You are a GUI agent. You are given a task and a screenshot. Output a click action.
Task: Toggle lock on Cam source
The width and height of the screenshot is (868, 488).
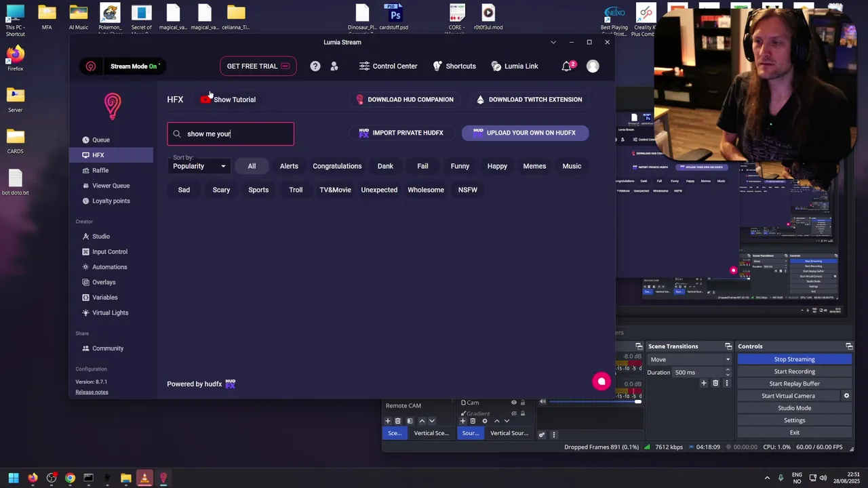(522, 403)
